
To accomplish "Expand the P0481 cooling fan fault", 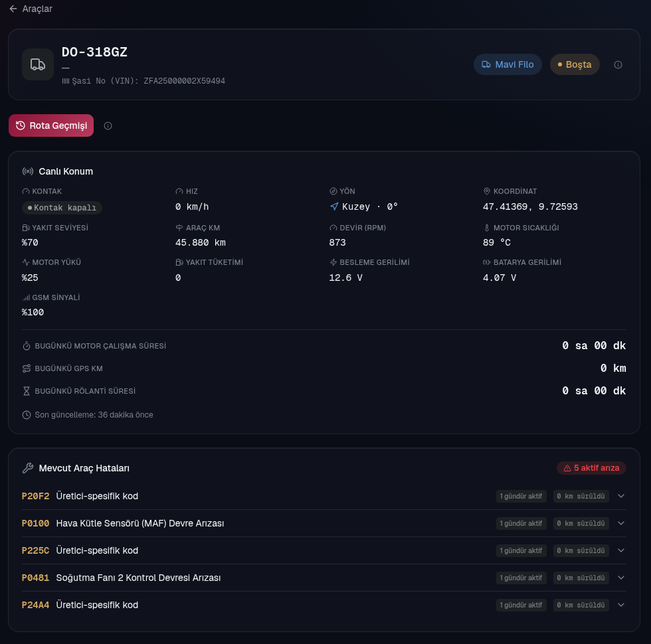I will (x=621, y=578).
